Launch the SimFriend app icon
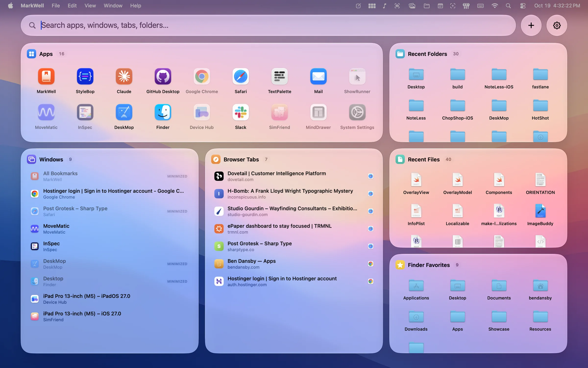Screen dimensions: 588x368 click(x=280, y=112)
